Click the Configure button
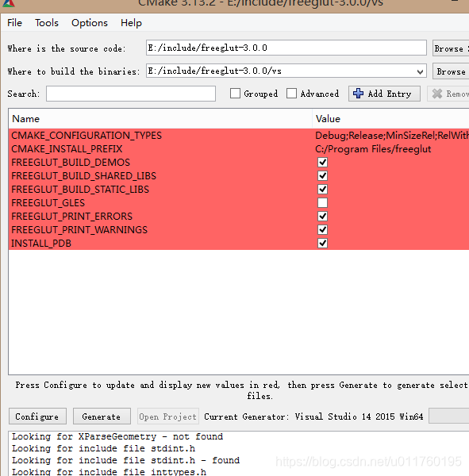469x476 pixels. (37, 416)
